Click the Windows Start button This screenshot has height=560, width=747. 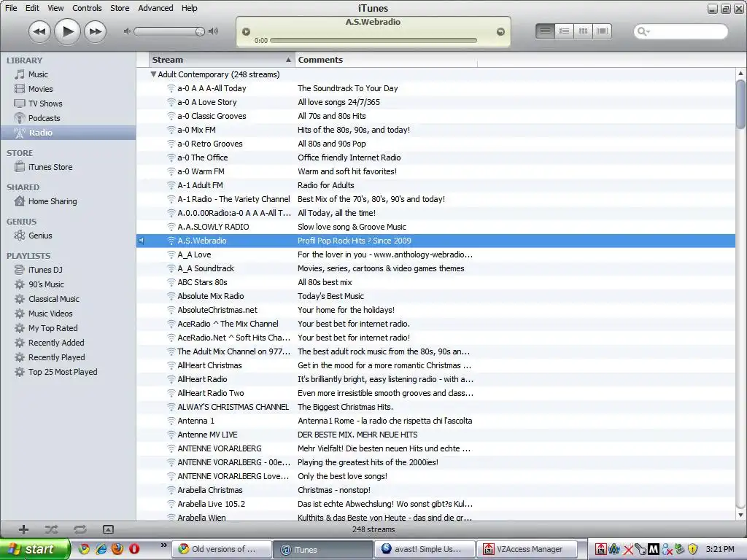[x=34, y=549]
